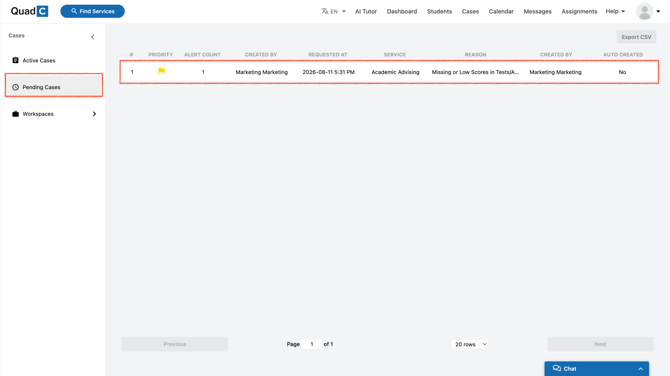Open the 20 rows page size dropdown
670x376 pixels.
(x=470, y=344)
